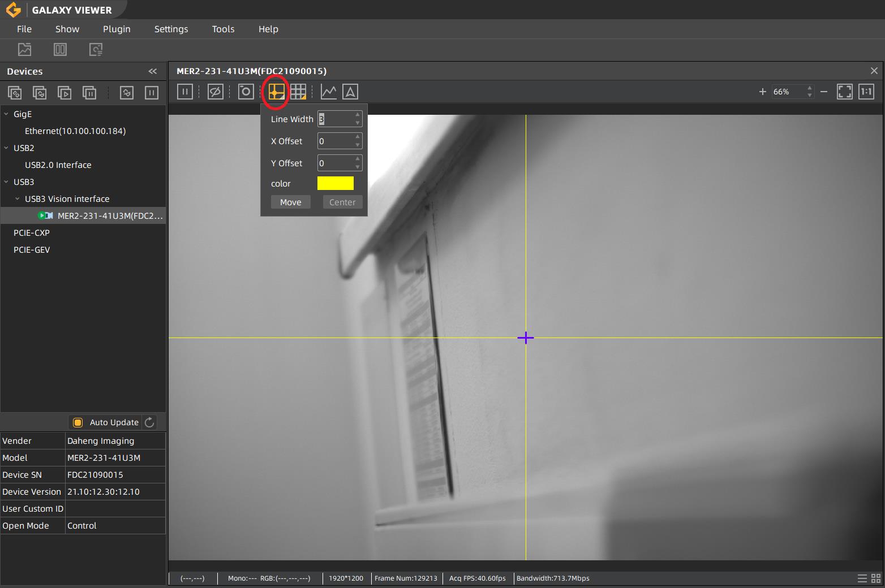Screen dimensions: 885x588
Task: Toggle the hide-image eye icon
Action: [x=215, y=92]
